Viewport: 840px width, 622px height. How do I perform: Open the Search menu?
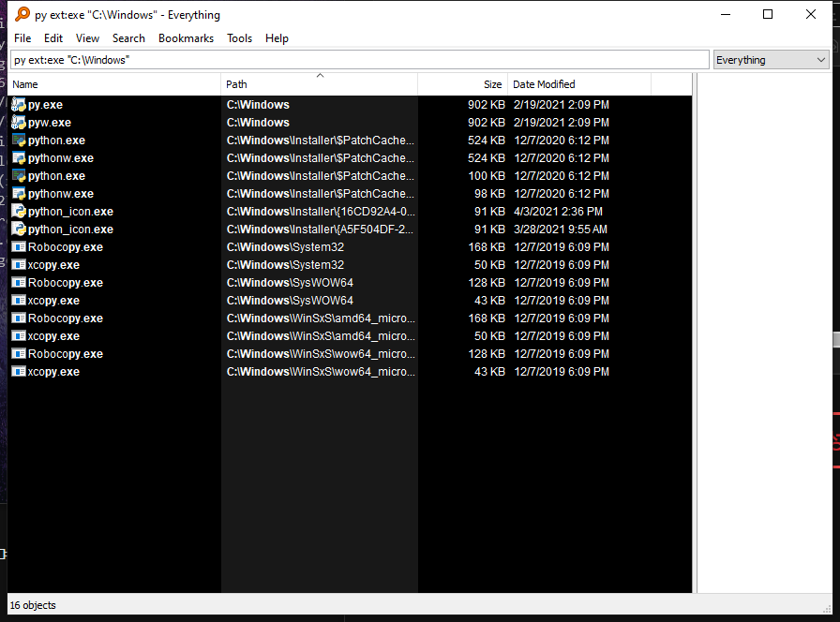point(128,38)
